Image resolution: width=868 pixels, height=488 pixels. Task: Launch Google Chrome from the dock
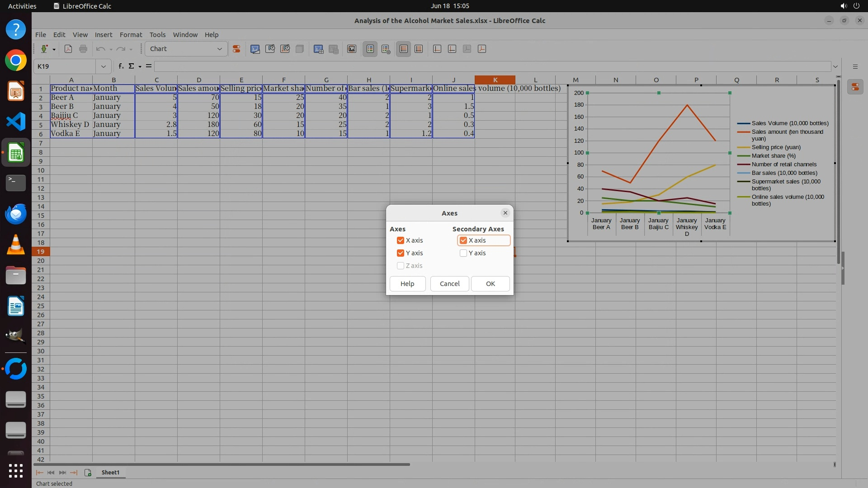click(16, 61)
